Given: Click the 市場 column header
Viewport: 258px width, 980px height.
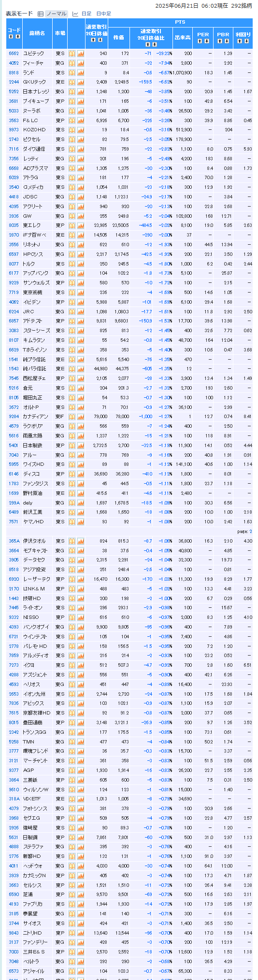Looking at the screenshot, I should (60, 33).
